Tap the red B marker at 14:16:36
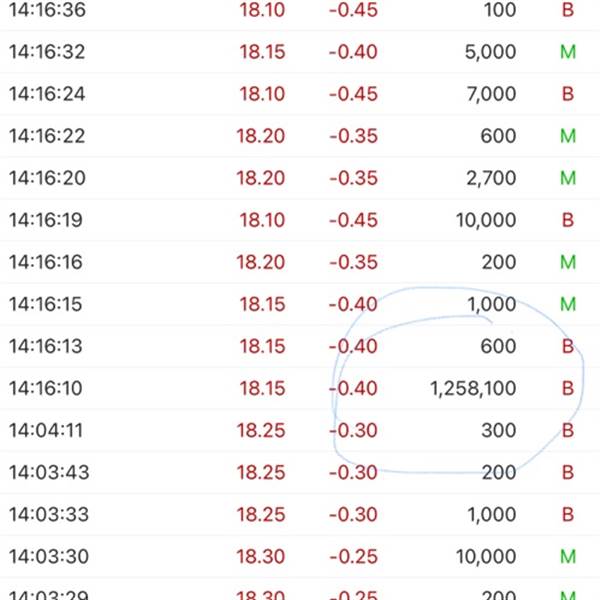Image resolution: width=600 pixels, height=600 pixels. (x=568, y=10)
